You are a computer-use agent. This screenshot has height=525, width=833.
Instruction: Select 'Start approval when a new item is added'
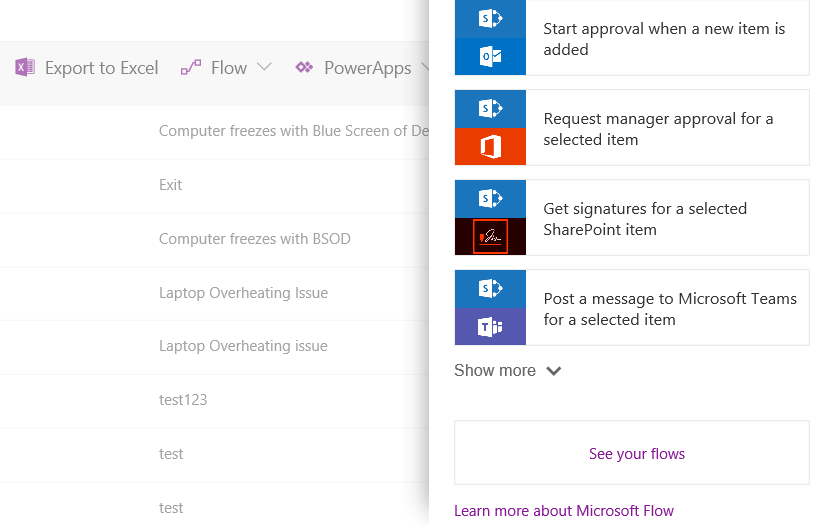[664, 39]
